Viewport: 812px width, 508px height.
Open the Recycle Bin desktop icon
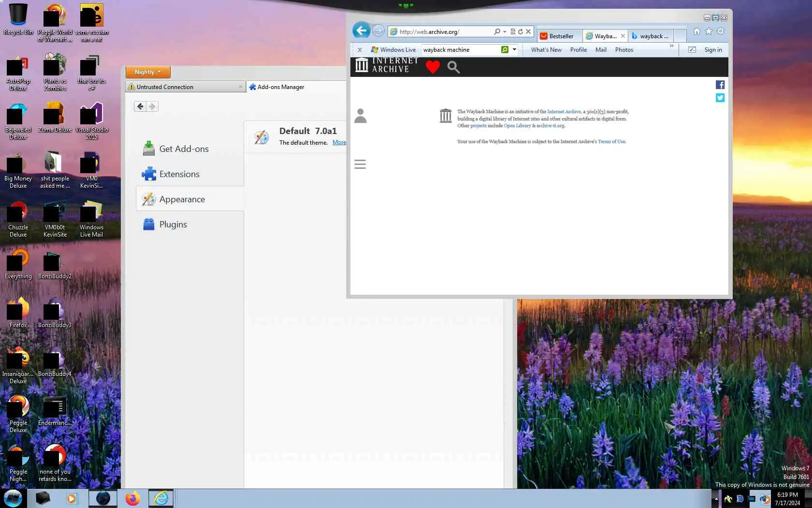[x=18, y=20]
